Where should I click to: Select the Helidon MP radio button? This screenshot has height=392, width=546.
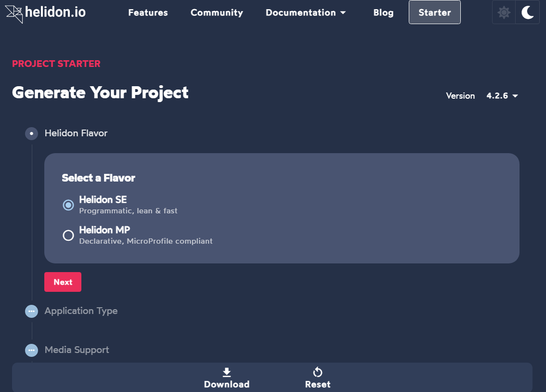coord(68,235)
